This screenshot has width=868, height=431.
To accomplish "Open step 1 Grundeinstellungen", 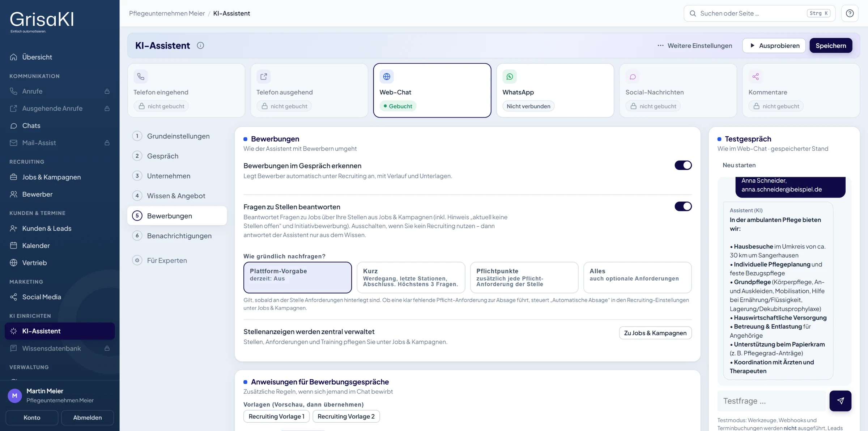I will coord(177,136).
